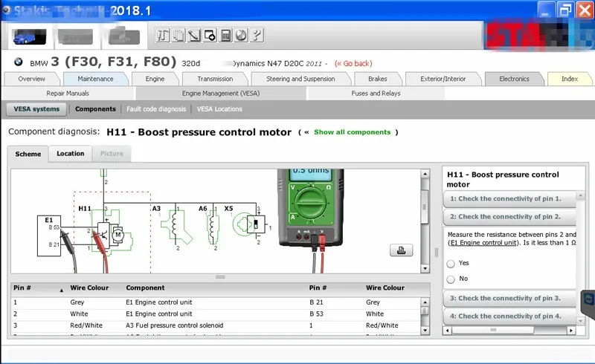The image size is (595, 364).
Task: Click the A6 solenoid symbol in diagram
Action: (x=213, y=227)
